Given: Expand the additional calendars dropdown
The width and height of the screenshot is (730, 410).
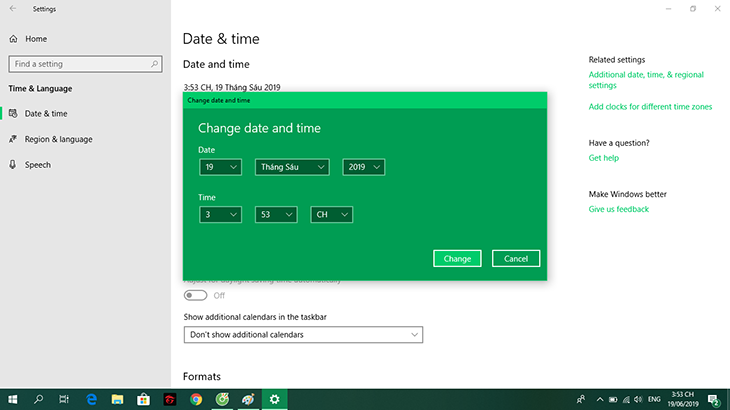Looking at the screenshot, I should coord(303,335).
